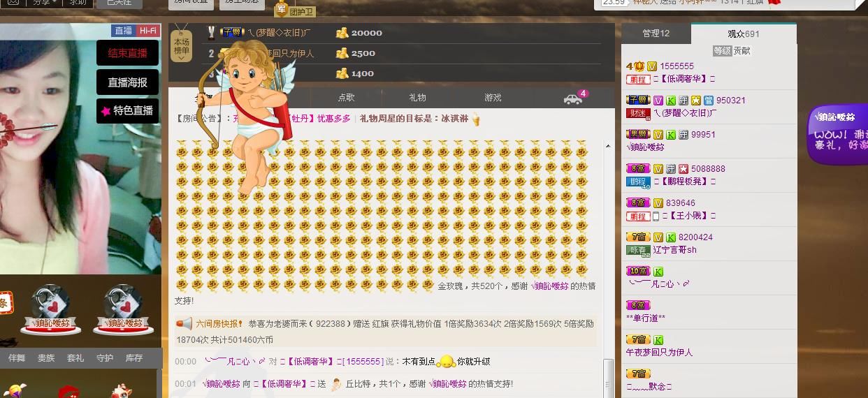The width and height of the screenshot is (868, 398).
Task: Click the loudspeaker icon beside 六间房快报
Action: tap(184, 324)
